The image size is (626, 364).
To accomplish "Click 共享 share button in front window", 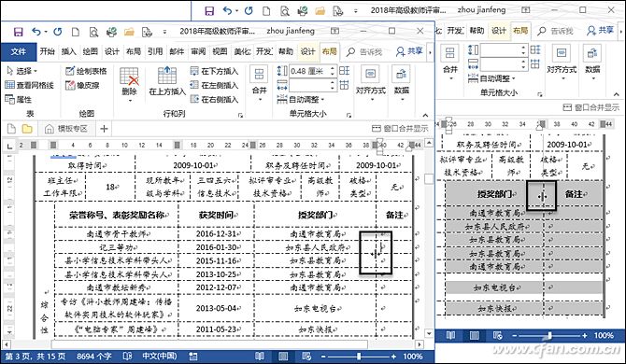I will pos(409,51).
